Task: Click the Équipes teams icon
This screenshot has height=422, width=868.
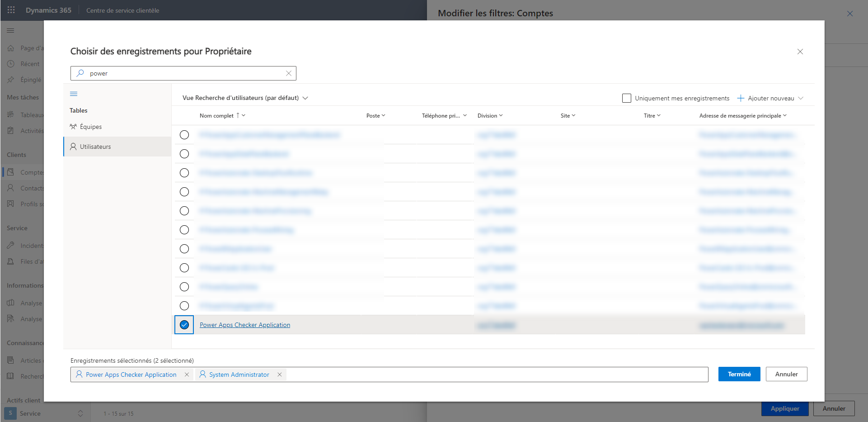Action: (x=73, y=127)
